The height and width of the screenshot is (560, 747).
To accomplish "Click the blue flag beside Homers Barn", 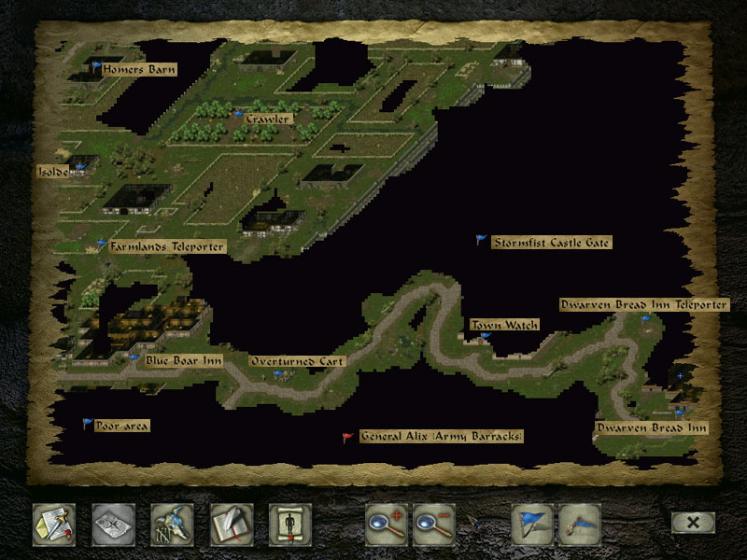I will click(96, 66).
